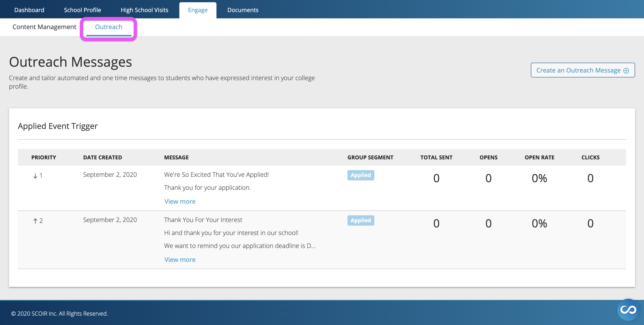This screenshot has height=325, width=644.
Task: Switch to the Content Management sub-tab
Action: [x=44, y=27]
